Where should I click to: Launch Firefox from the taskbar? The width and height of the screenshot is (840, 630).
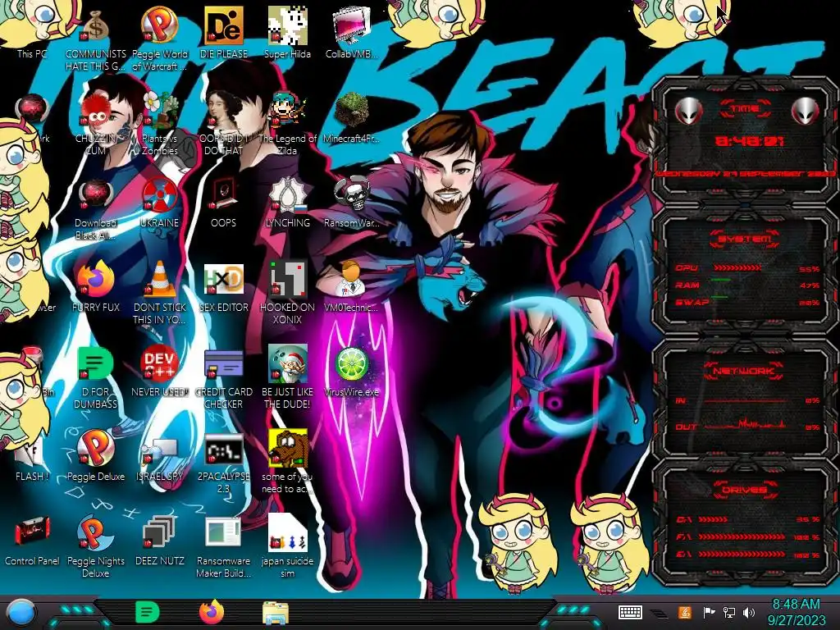point(212,612)
